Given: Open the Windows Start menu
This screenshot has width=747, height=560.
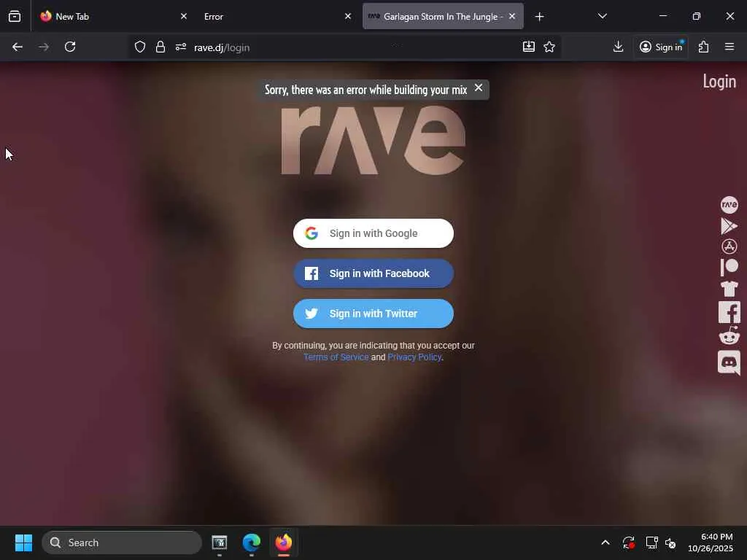Looking at the screenshot, I should pos(23,542).
